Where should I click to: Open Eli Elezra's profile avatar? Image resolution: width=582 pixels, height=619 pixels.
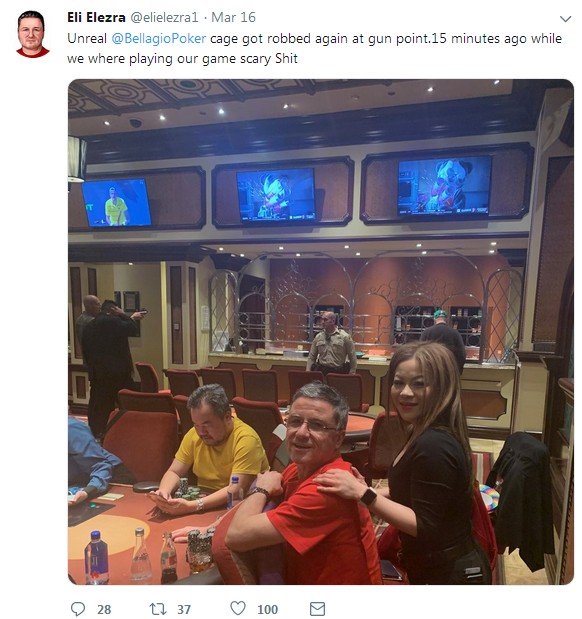coord(32,34)
